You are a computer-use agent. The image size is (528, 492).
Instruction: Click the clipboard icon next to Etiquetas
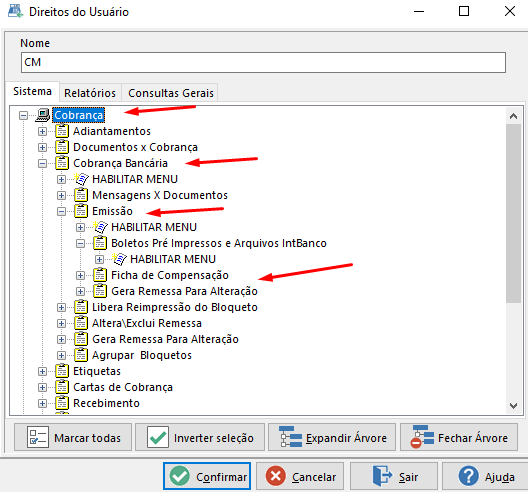tap(62, 371)
